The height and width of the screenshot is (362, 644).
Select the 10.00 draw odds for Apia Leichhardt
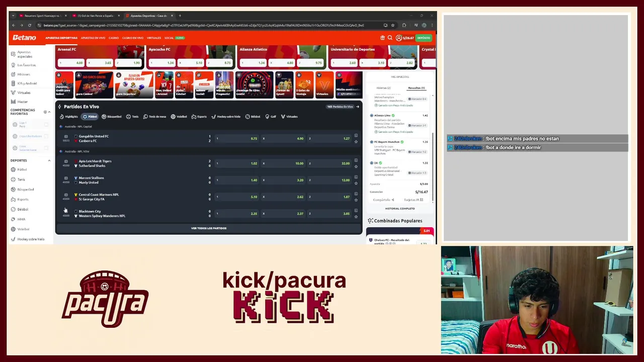click(283, 163)
